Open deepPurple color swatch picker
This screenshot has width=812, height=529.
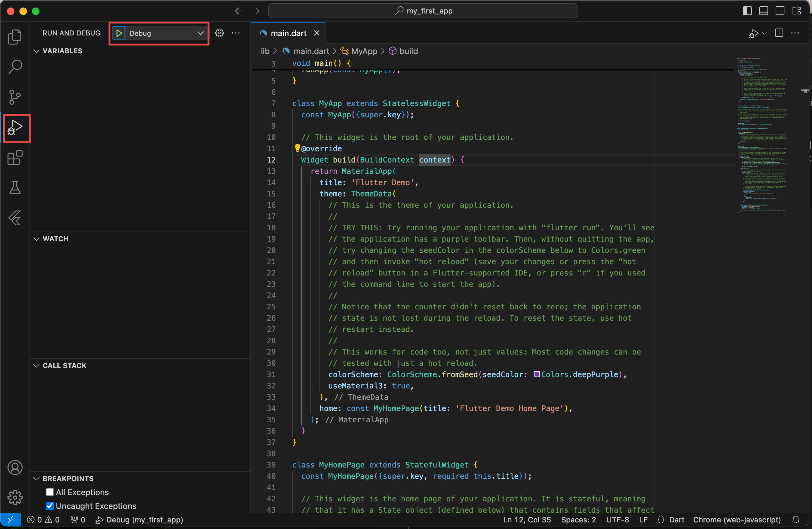[536, 374]
